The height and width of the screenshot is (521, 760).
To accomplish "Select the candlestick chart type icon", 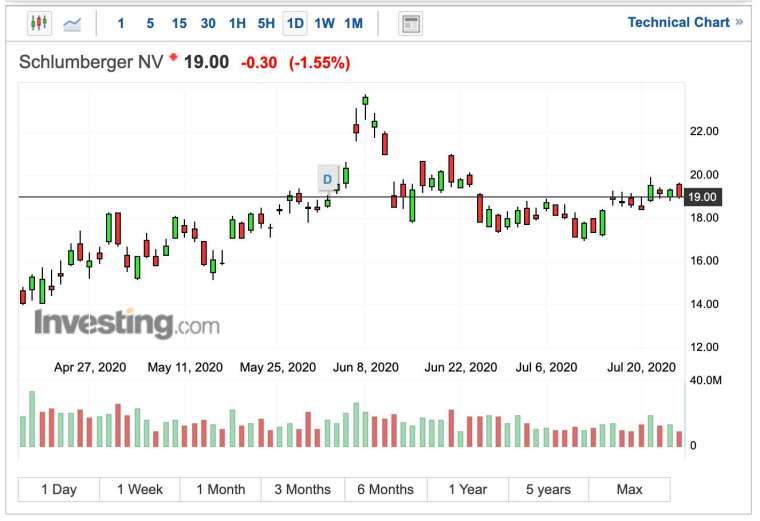I will pos(39,23).
